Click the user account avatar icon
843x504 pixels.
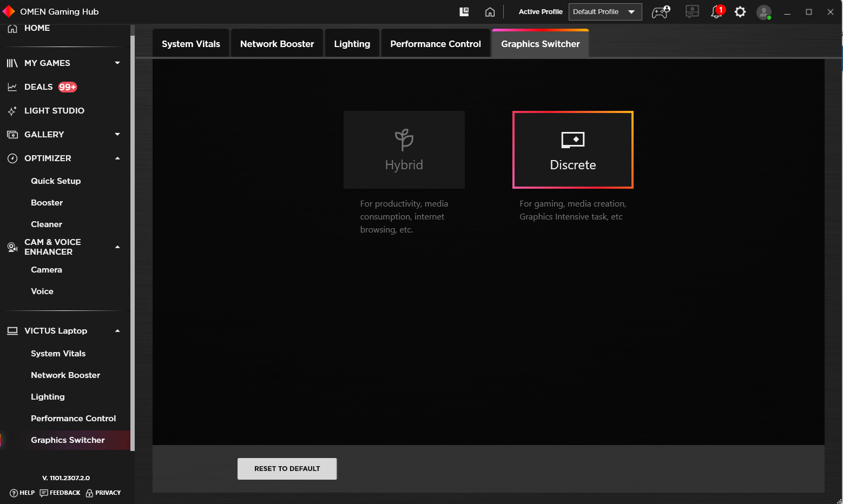[764, 12]
